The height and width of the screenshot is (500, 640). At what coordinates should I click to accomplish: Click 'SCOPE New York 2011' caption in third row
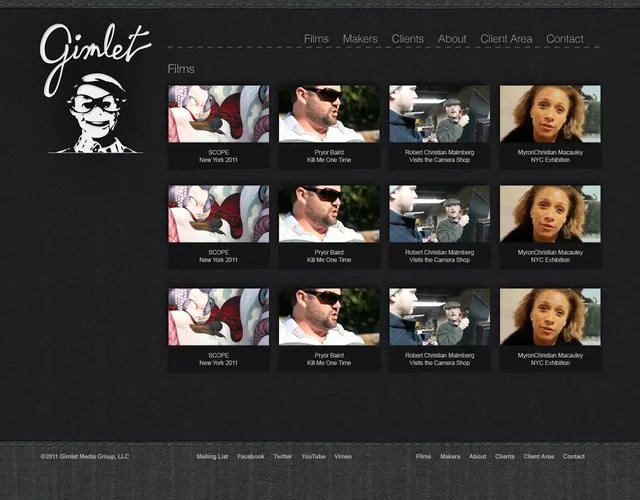tap(218, 359)
